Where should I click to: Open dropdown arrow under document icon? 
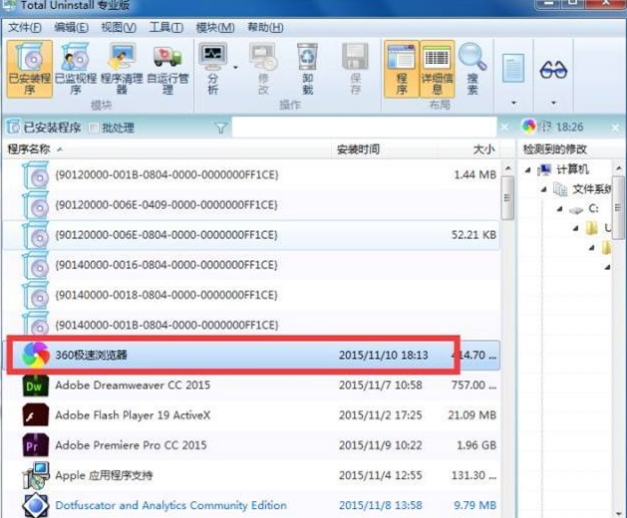514,103
